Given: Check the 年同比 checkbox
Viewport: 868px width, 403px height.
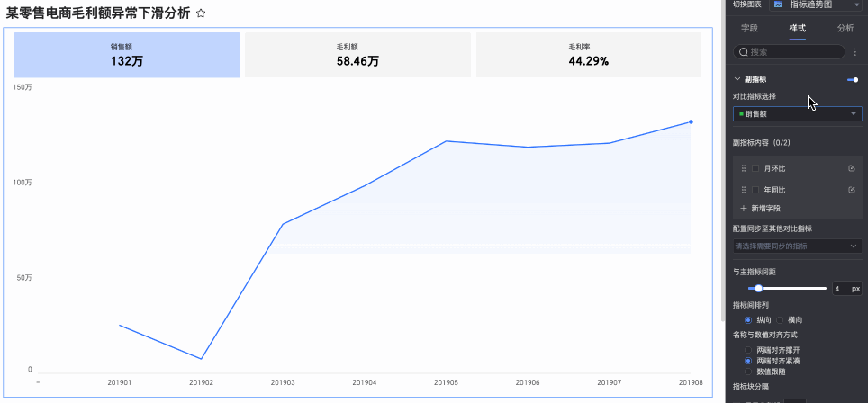Looking at the screenshot, I should (x=755, y=190).
